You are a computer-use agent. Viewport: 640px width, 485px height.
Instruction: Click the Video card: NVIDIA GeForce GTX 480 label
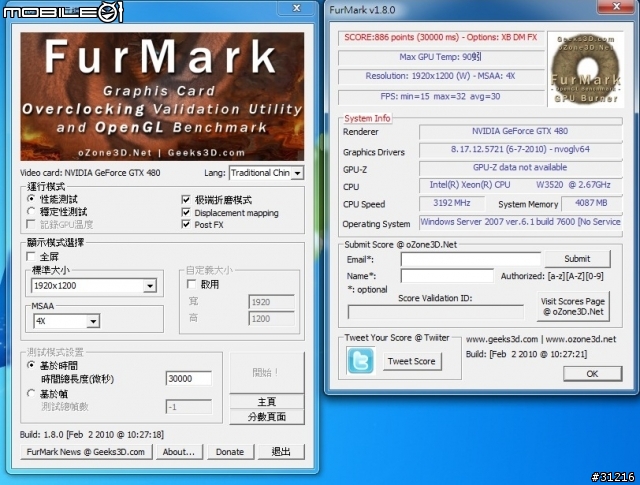pos(90,173)
